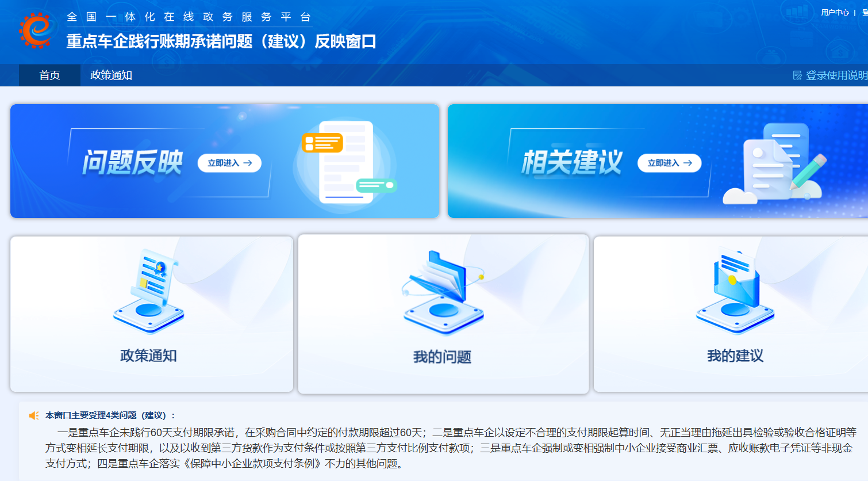Screen dimensions: 868x481
Task: Click the pencil-and-paper illustration on 相关建议 banner
Action: click(x=775, y=163)
